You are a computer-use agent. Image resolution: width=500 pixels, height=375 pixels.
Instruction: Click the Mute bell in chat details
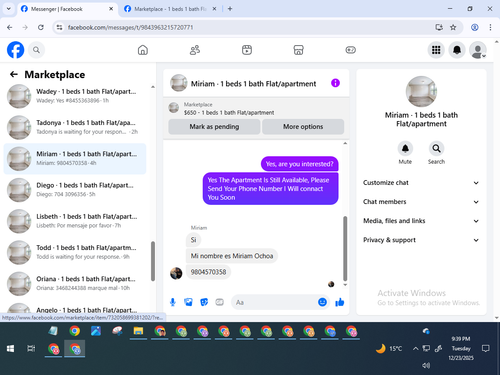[405, 149]
